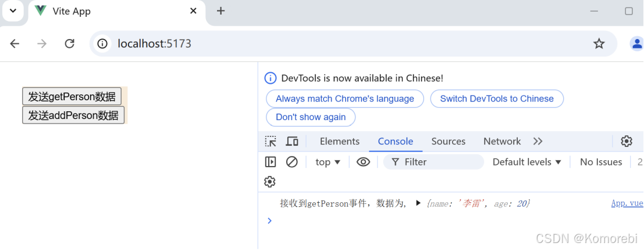Viewport: 644px width, 250px height.
Task: Activate the inspect element picker icon
Action: coord(271,142)
